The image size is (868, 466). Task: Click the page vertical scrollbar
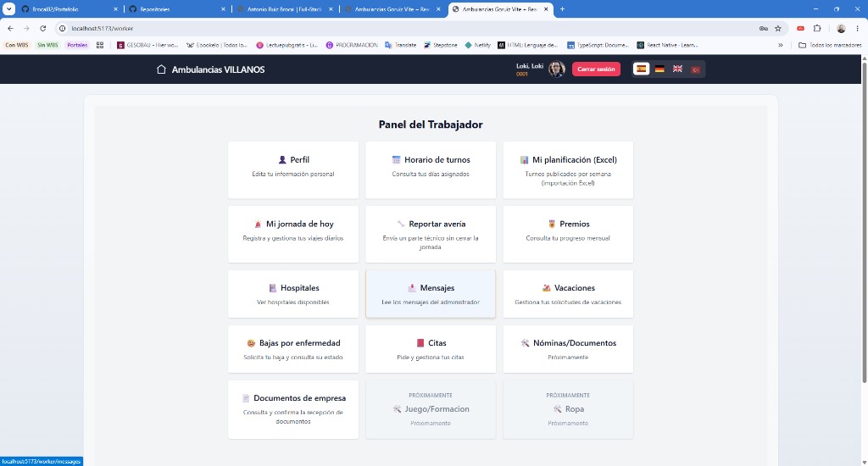click(x=864, y=221)
